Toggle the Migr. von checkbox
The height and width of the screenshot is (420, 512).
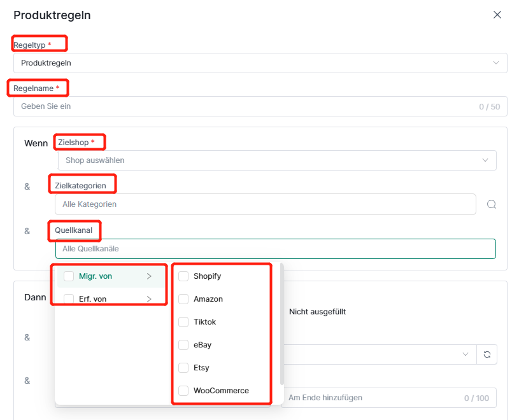(x=69, y=276)
